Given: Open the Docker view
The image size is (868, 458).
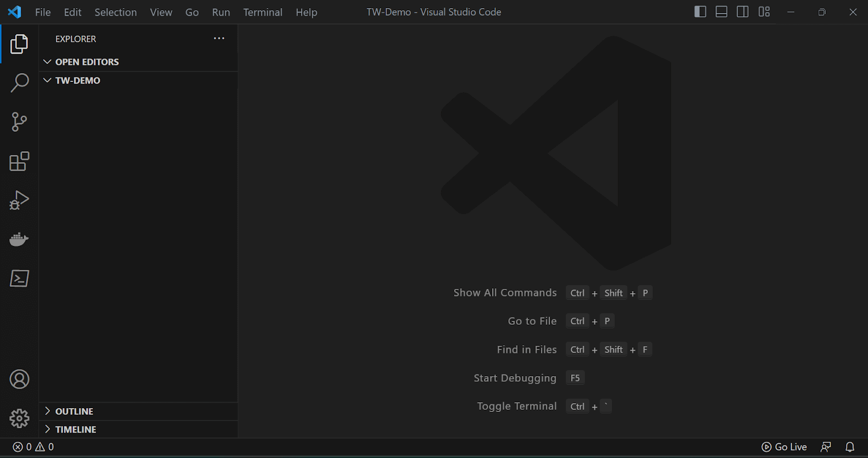Looking at the screenshot, I should click(x=19, y=239).
